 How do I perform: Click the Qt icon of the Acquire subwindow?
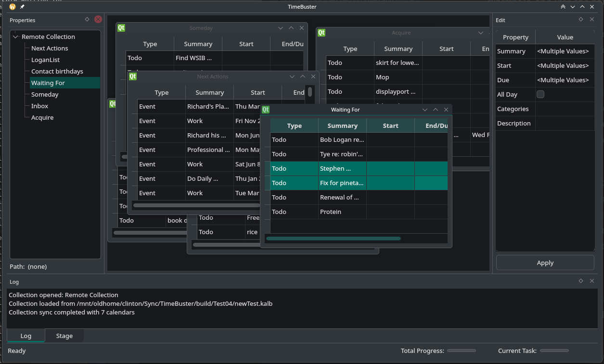321,33
